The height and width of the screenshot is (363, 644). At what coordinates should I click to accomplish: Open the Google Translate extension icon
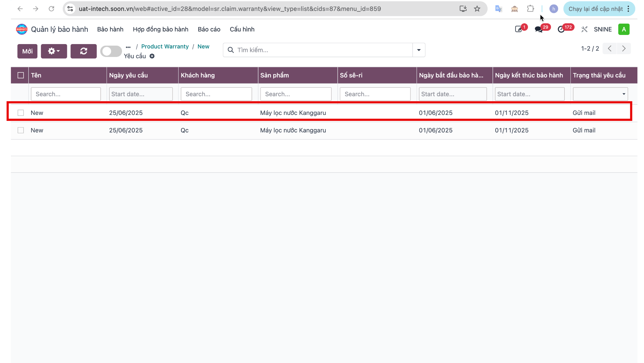click(x=498, y=9)
